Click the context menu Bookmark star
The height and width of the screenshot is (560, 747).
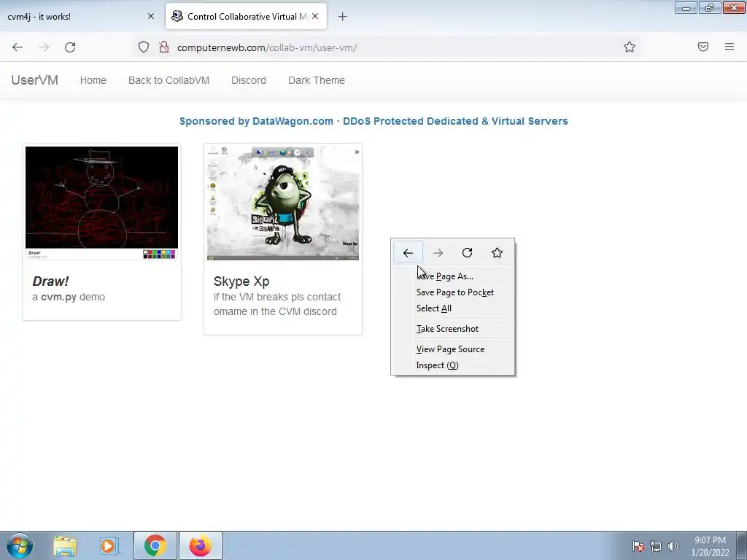point(497,253)
